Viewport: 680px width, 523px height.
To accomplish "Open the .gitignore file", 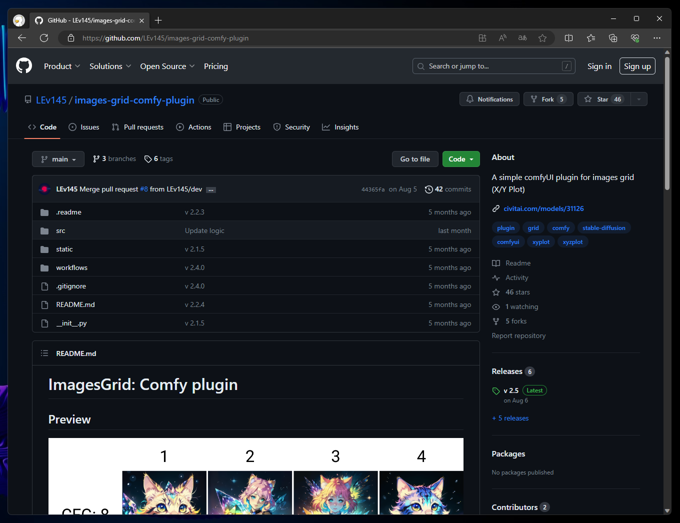I will (71, 286).
